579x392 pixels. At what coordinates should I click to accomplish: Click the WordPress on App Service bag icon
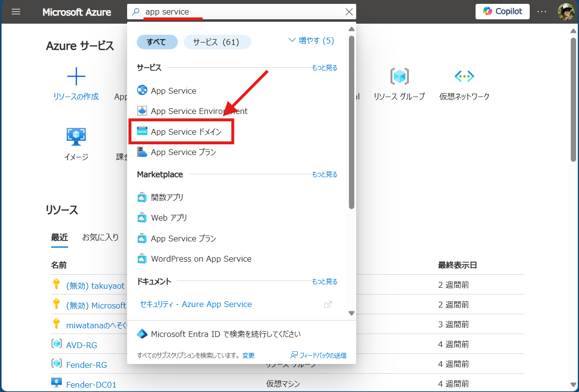click(x=142, y=259)
